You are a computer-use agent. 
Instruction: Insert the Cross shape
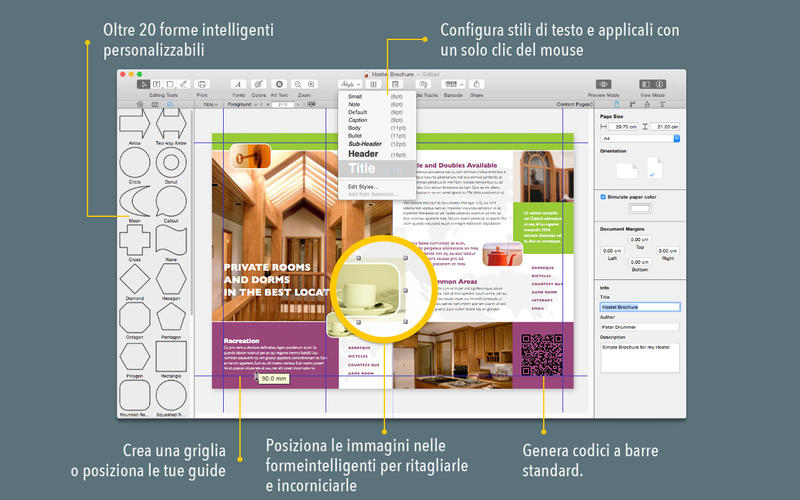pyautogui.click(x=135, y=240)
